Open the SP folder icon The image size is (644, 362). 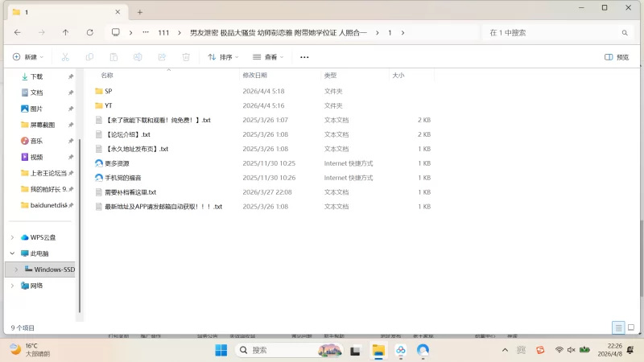click(x=99, y=91)
